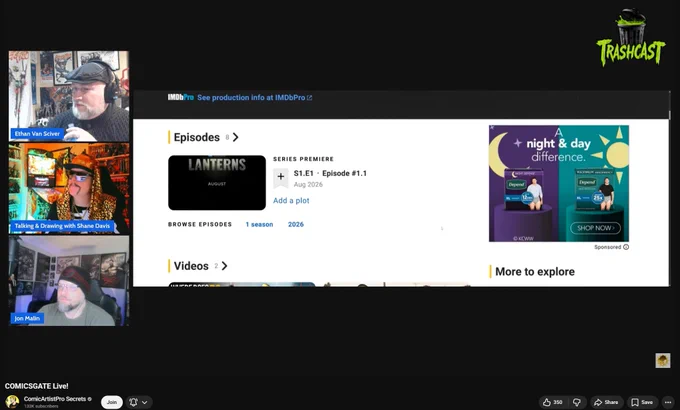This screenshot has height=410, width=680.
Task: Click the Aug 2026 air date
Action: coord(308,184)
